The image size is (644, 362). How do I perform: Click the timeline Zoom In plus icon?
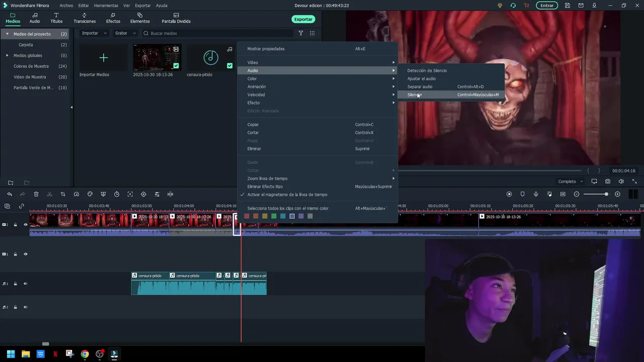(617, 194)
